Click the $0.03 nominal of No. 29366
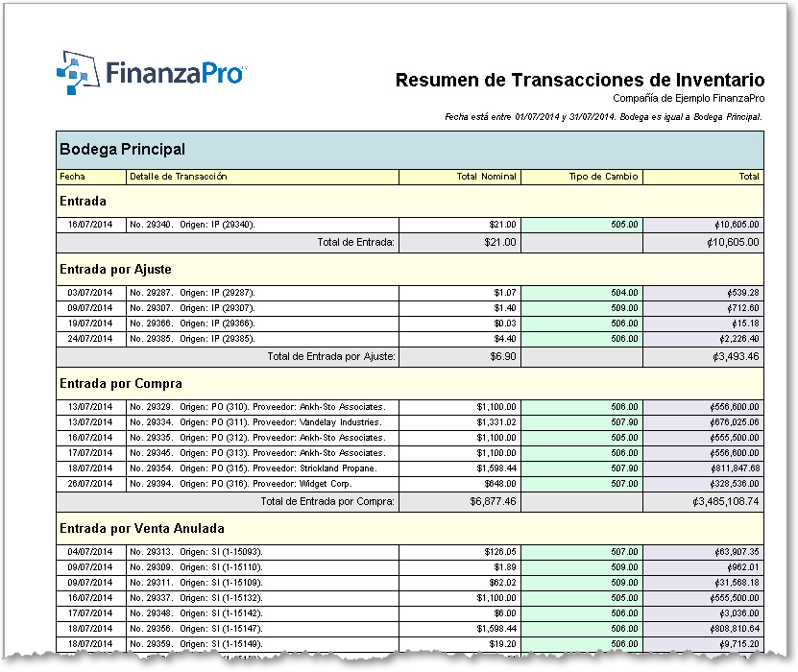The image size is (798, 672). [505, 324]
